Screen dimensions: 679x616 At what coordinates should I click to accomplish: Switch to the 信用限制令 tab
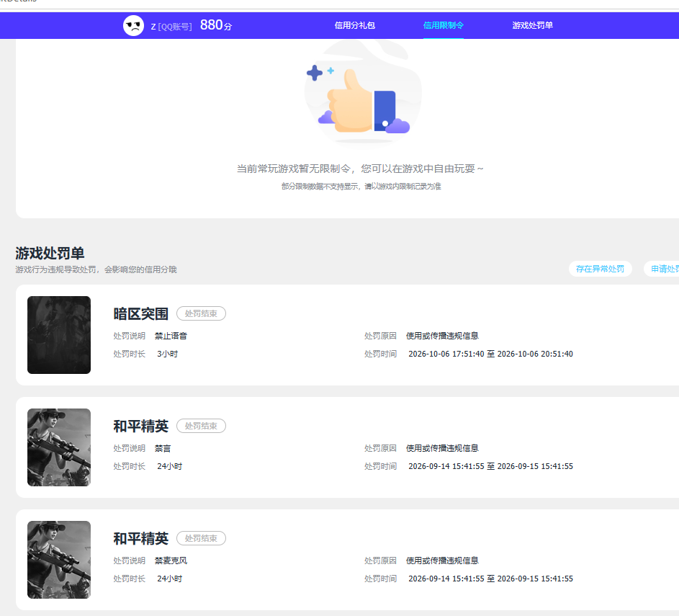[x=444, y=25]
